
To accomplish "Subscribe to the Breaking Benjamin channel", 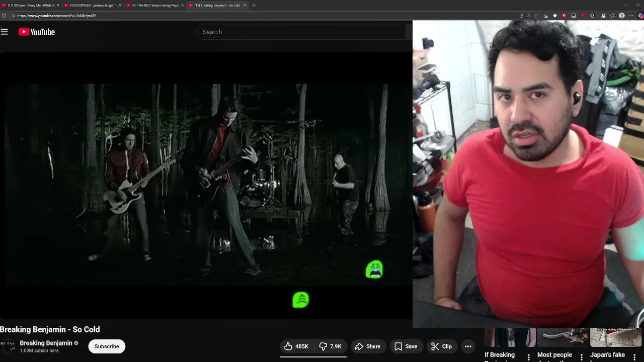I will pos(107,346).
